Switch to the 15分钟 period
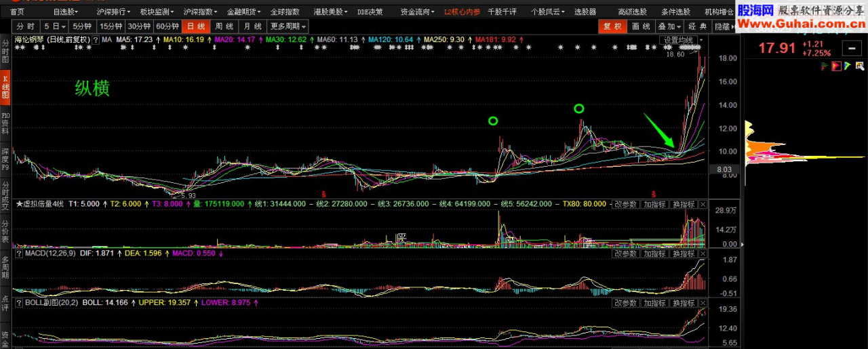The image size is (868, 349). [x=111, y=26]
